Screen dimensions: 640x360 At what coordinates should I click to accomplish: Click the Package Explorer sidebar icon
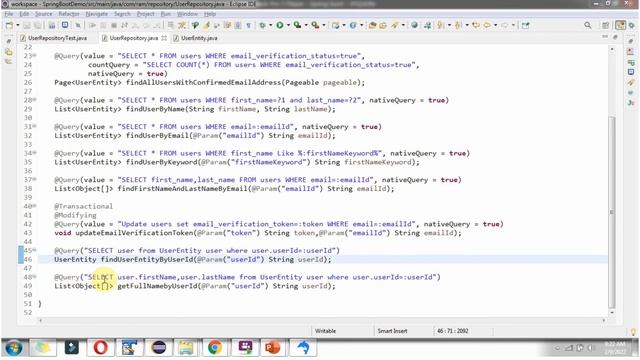9,52
